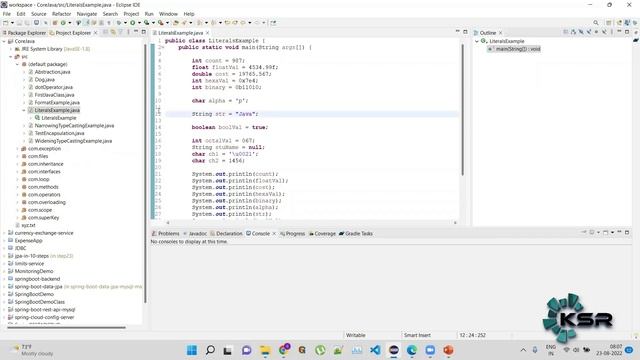Open the Refactor menu
The image size is (640, 360).
click(x=62, y=14)
